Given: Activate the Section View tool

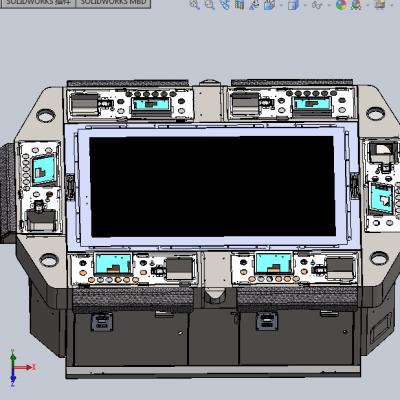Looking at the screenshot, I should 239,5.
